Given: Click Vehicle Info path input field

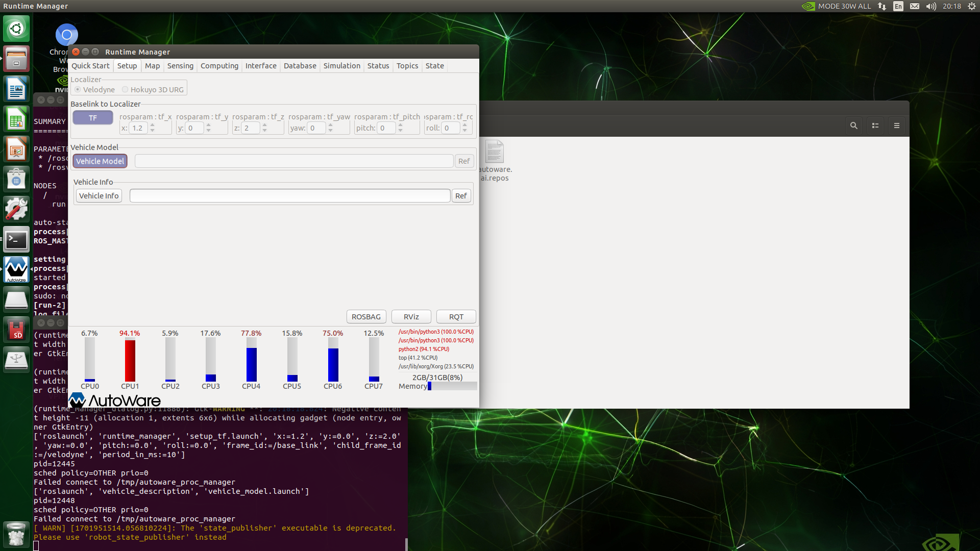Looking at the screenshot, I should click(290, 196).
